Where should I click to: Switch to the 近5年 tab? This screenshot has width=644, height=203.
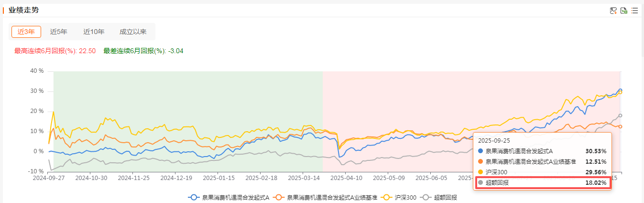(x=59, y=32)
